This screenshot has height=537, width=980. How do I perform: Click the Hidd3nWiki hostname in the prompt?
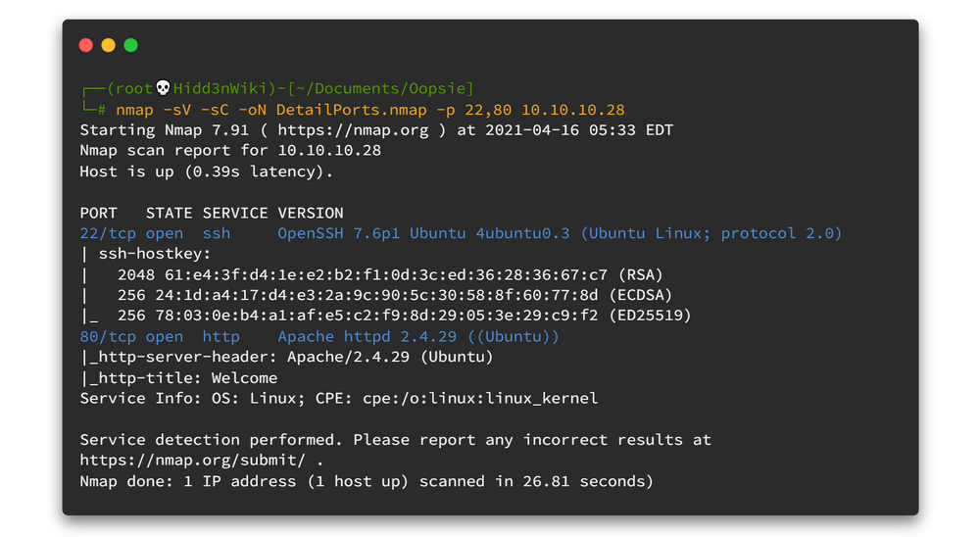(220, 88)
